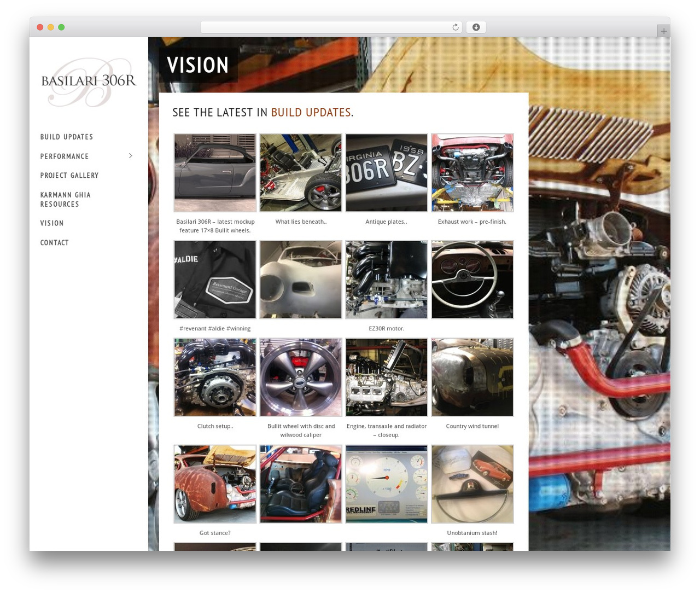View the EZ30R motor thumbnail
The height and width of the screenshot is (593, 700).
click(387, 280)
